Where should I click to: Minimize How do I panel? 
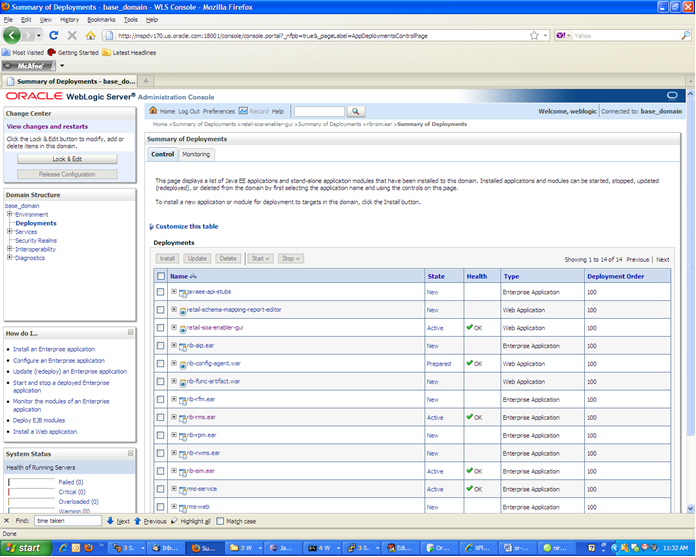pyautogui.click(x=130, y=332)
